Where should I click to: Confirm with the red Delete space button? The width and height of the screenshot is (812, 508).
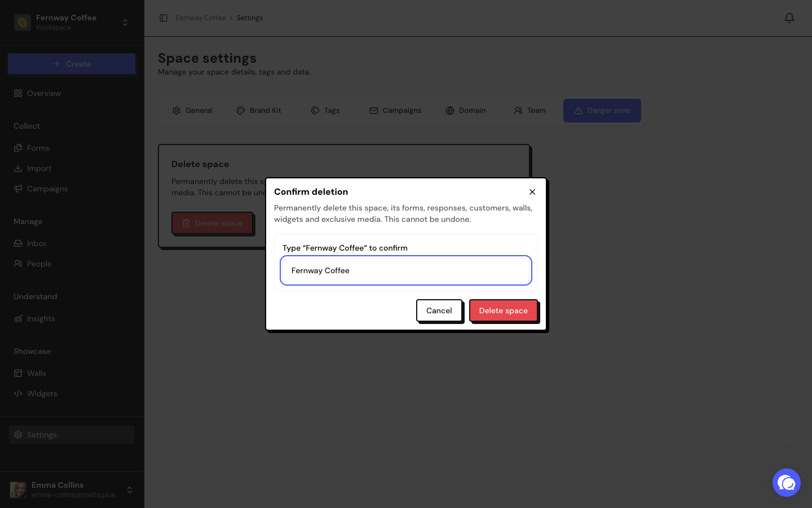tap(503, 310)
